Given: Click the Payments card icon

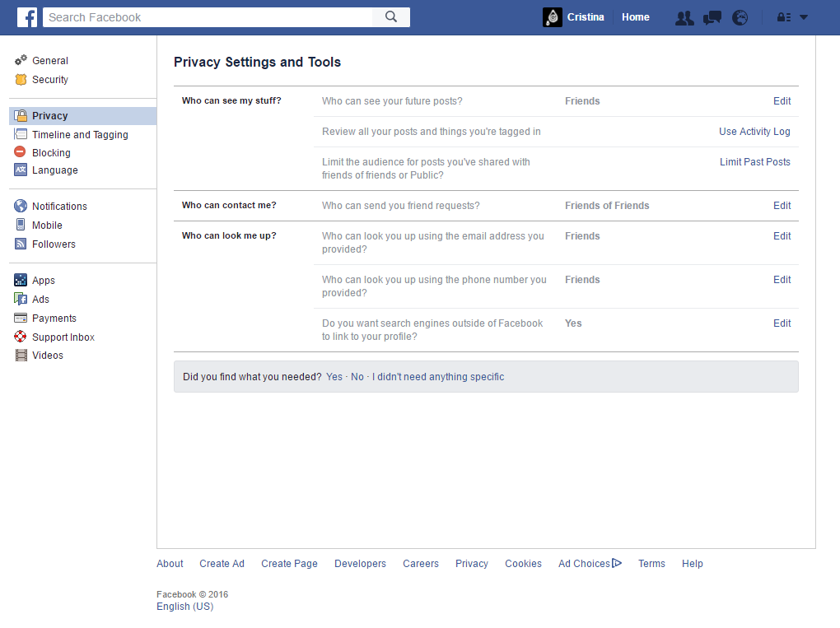Looking at the screenshot, I should click(21, 318).
